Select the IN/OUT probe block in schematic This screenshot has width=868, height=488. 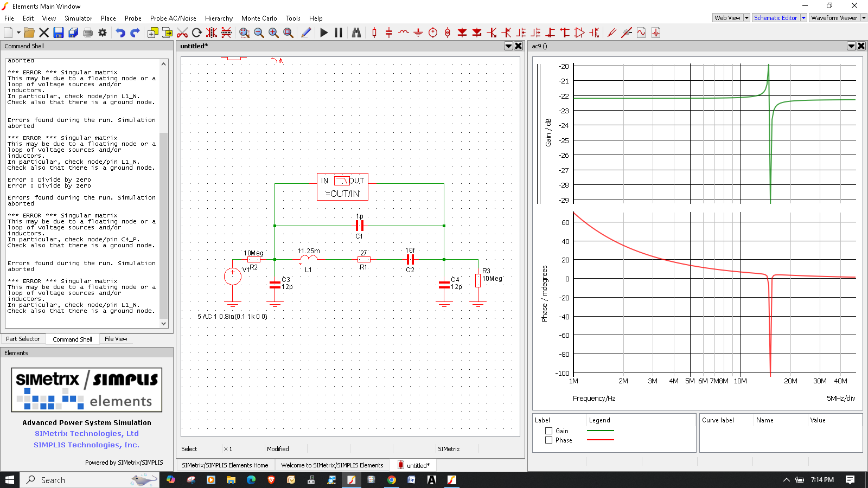(342, 187)
